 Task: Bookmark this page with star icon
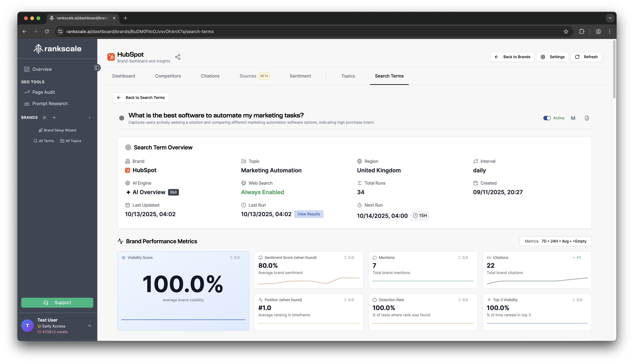pos(566,32)
